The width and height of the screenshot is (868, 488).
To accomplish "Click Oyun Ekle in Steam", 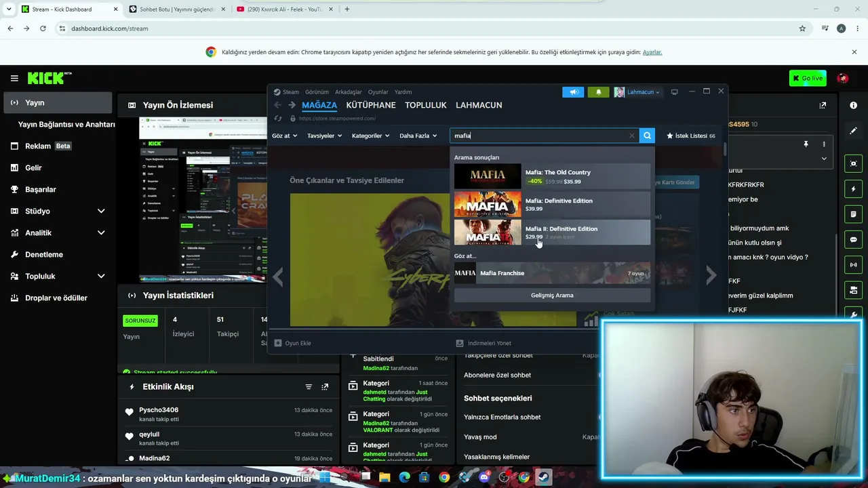I will pos(293,344).
